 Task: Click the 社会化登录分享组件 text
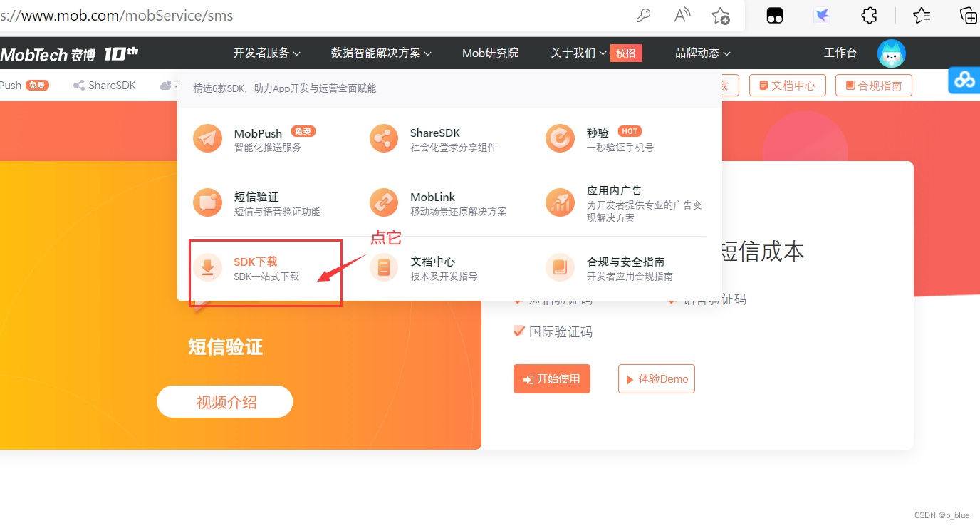[x=454, y=148]
